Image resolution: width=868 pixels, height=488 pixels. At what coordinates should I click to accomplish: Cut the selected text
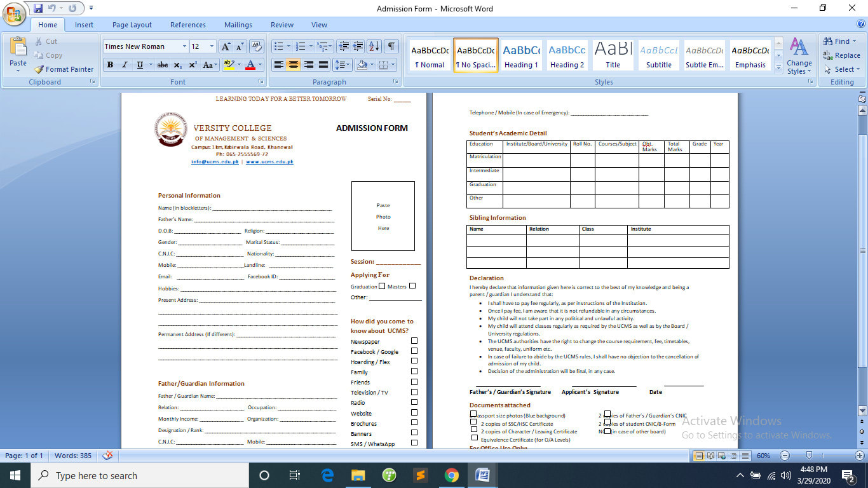coord(45,41)
